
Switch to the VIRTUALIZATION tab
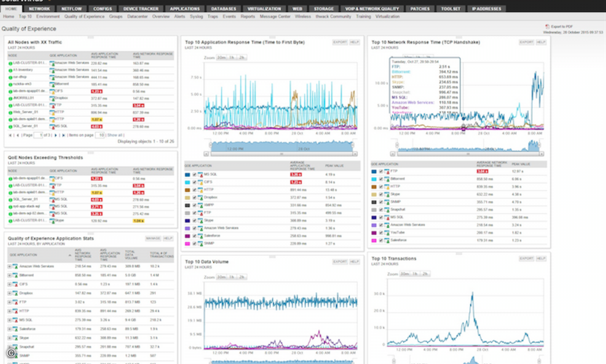click(x=264, y=9)
